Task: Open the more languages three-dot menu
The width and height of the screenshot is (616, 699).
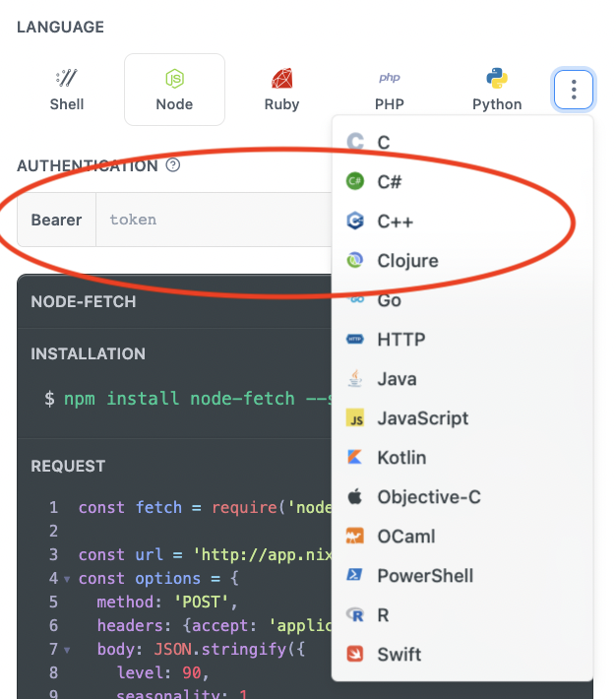Action: [x=574, y=90]
